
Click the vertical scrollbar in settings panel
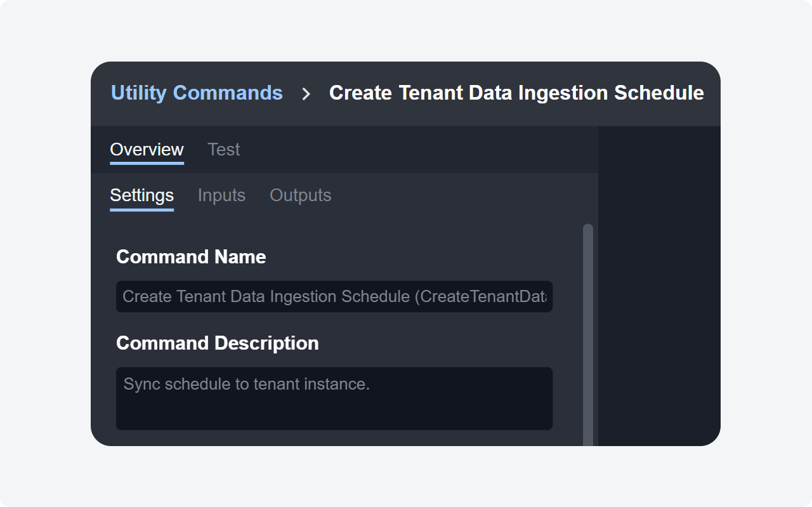[588, 330]
